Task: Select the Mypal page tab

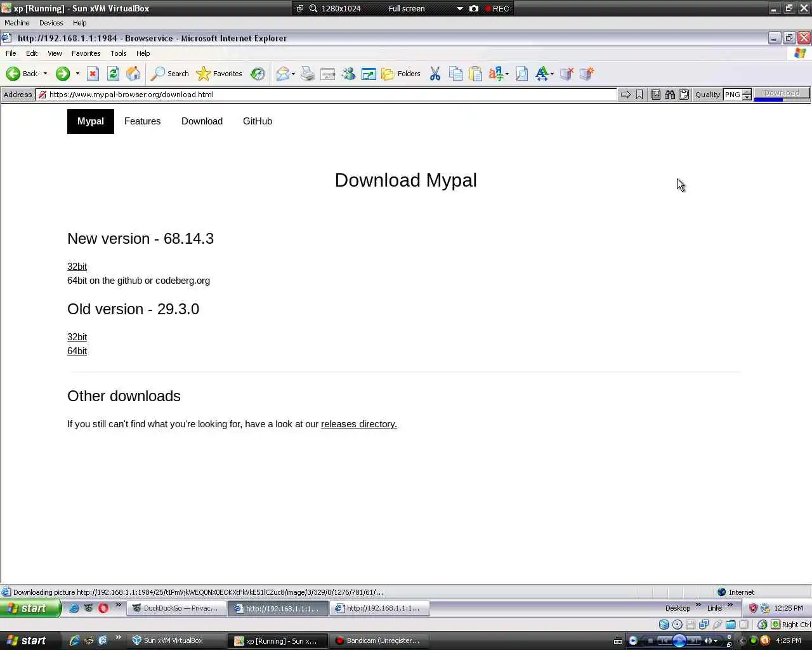Action: coord(91,121)
